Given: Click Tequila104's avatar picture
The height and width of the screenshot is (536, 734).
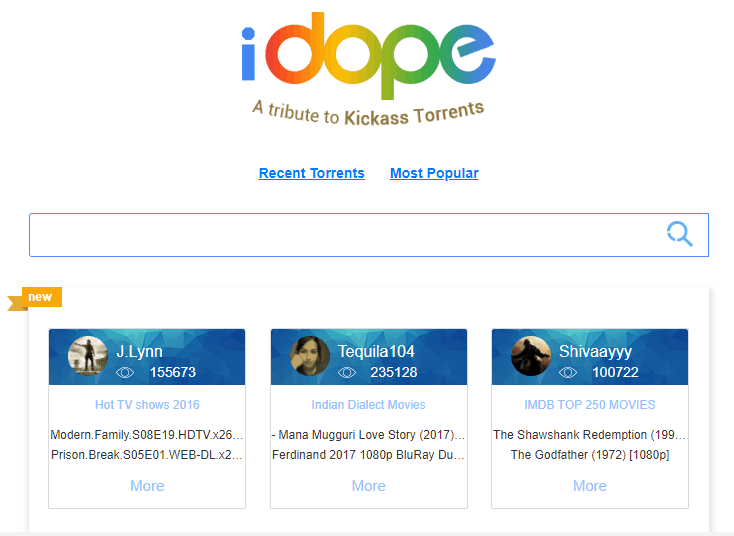Looking at the screenshot, I should point(310,356).
